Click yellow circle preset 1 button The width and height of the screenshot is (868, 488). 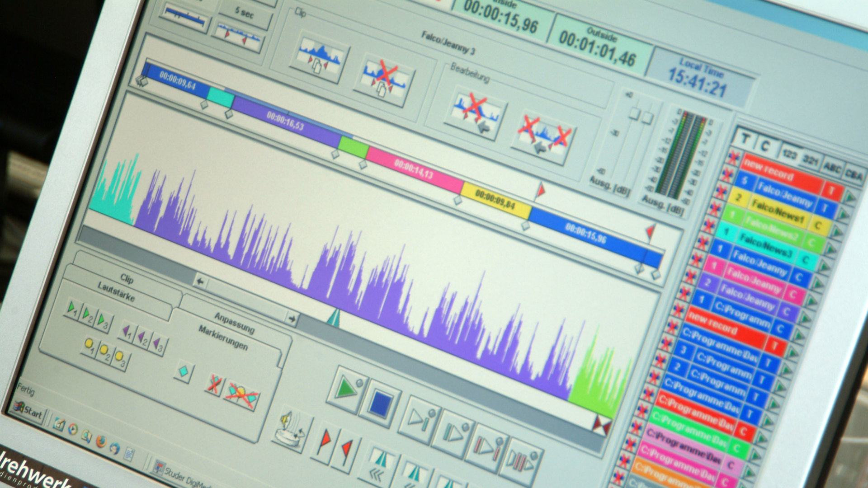point(90,347)
